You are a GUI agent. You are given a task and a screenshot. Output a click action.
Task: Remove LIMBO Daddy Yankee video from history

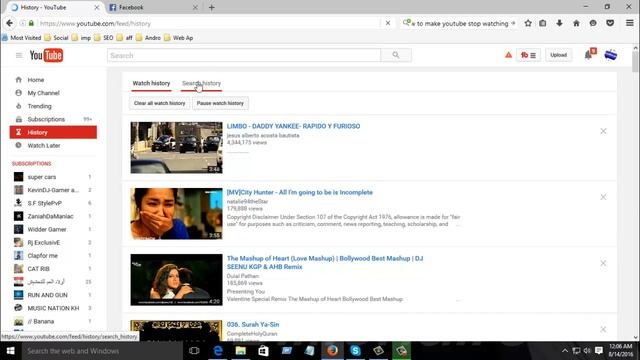click(603, 131)
